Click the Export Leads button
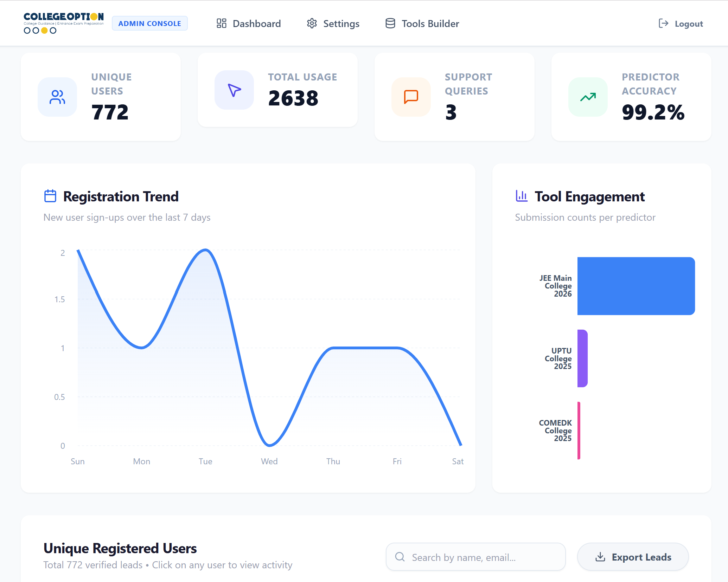The image size is (728, 582). pyautogui.click(x=633, y=557)
